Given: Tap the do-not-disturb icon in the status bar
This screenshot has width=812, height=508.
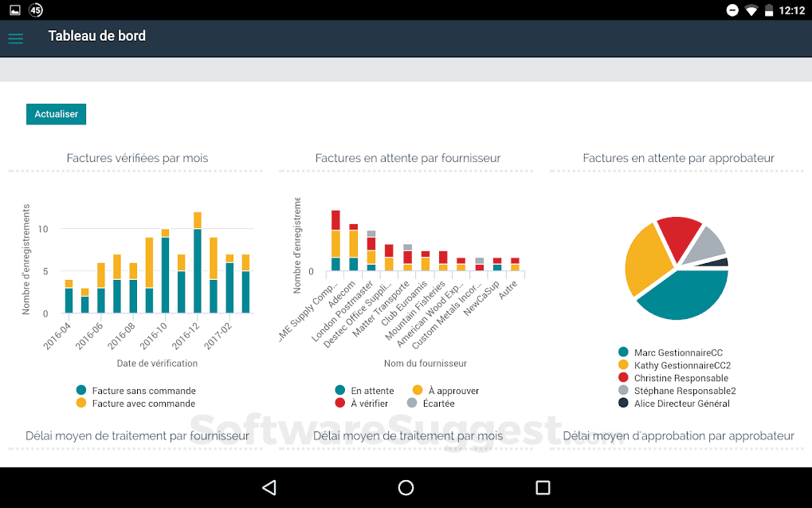Looking at the screenshot, I should [x=732, y=10].
